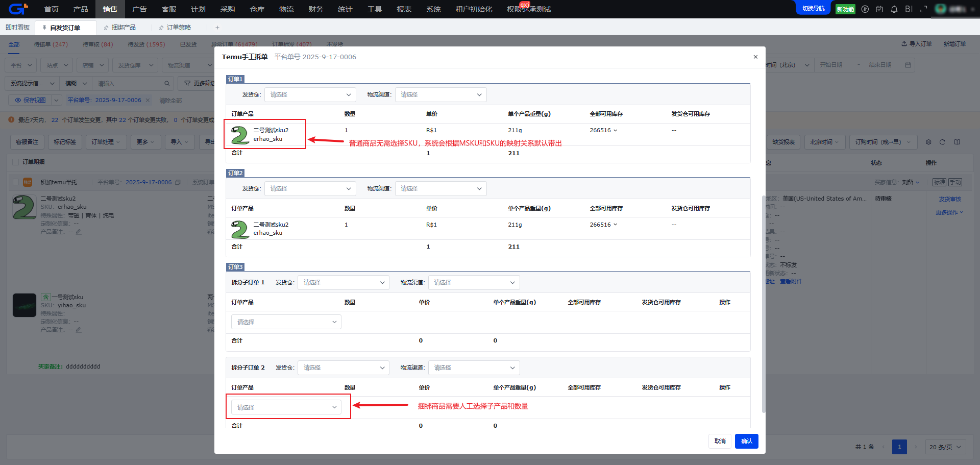The height and width of the screenshot is (465, 980).
Task: Open the notification bell
Action: (894, 9)
